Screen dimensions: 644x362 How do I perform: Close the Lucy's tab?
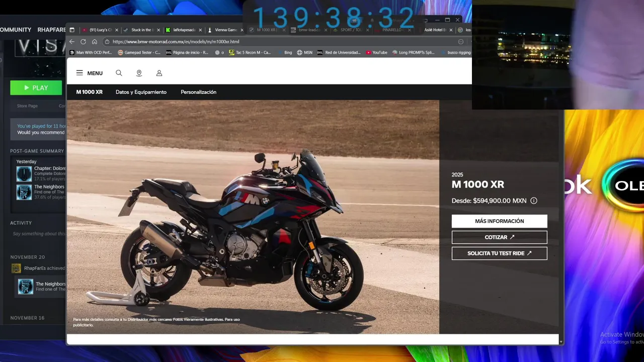[x=117, y=30]
